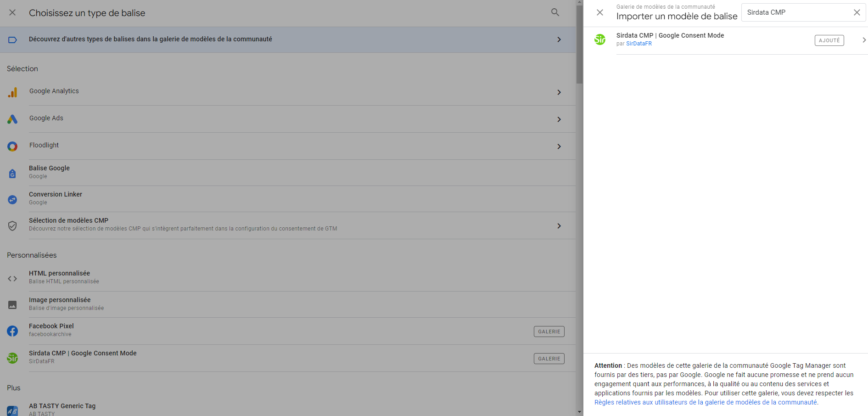Click the Image personnalisée picture icon
Screen dimensions: 868x416
(x=12, y=305)
